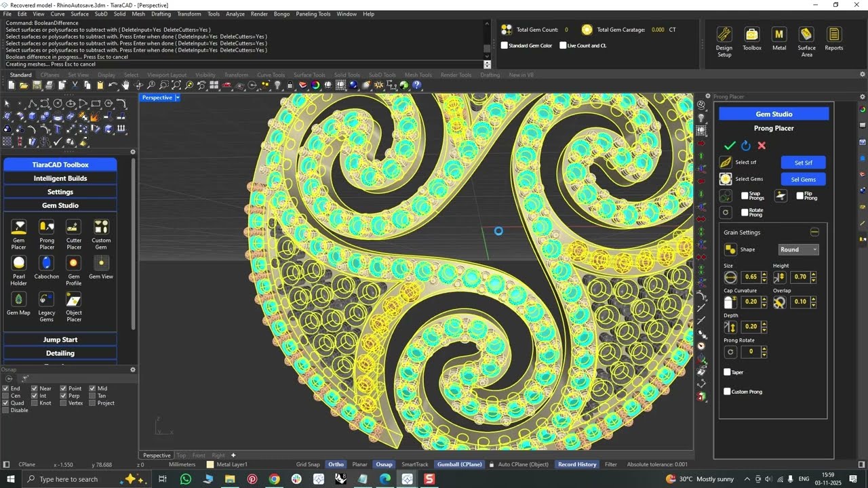Increase the Size value stepper
The image size is (868, 488).
coord(764,274)
